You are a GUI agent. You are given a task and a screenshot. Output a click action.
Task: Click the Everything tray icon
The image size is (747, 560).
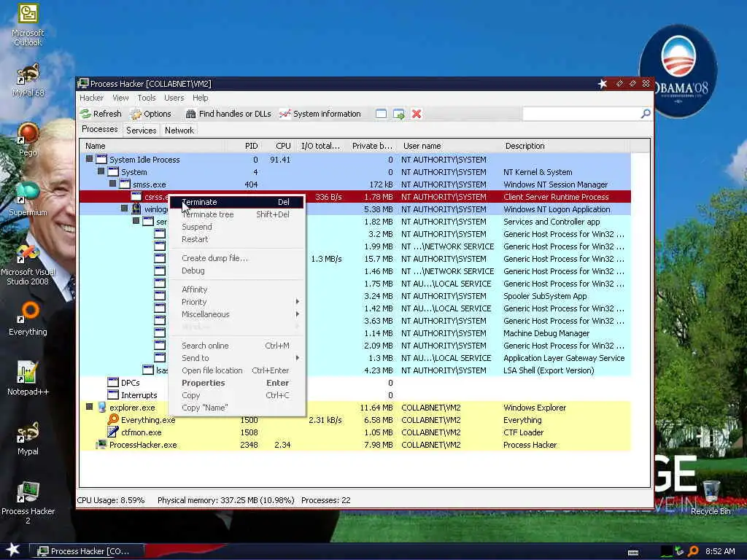pos(693,551)
